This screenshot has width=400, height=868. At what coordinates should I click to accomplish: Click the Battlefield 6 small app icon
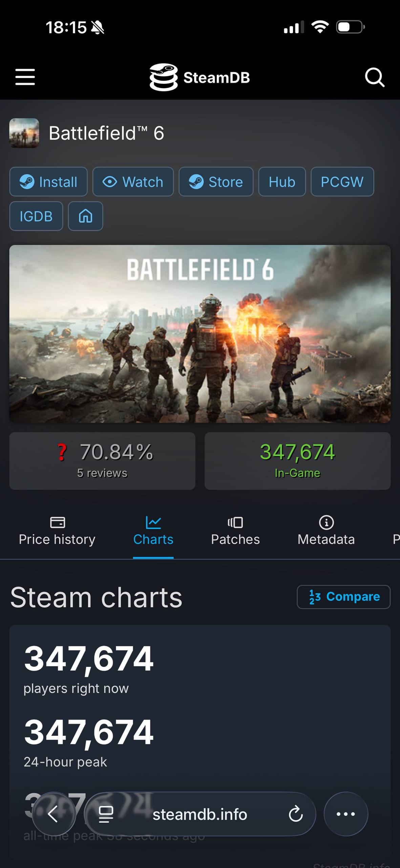(24, 133)
